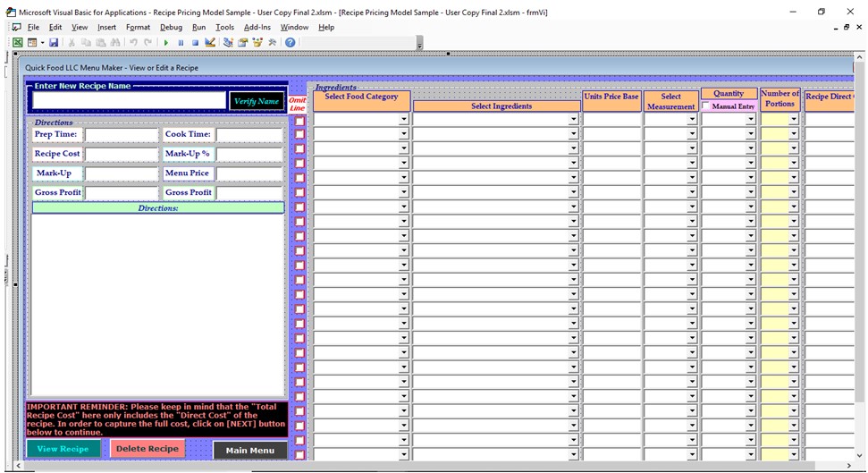
Task: Tick the seventh Omit Line checkbox
Action: coord(299,207)
